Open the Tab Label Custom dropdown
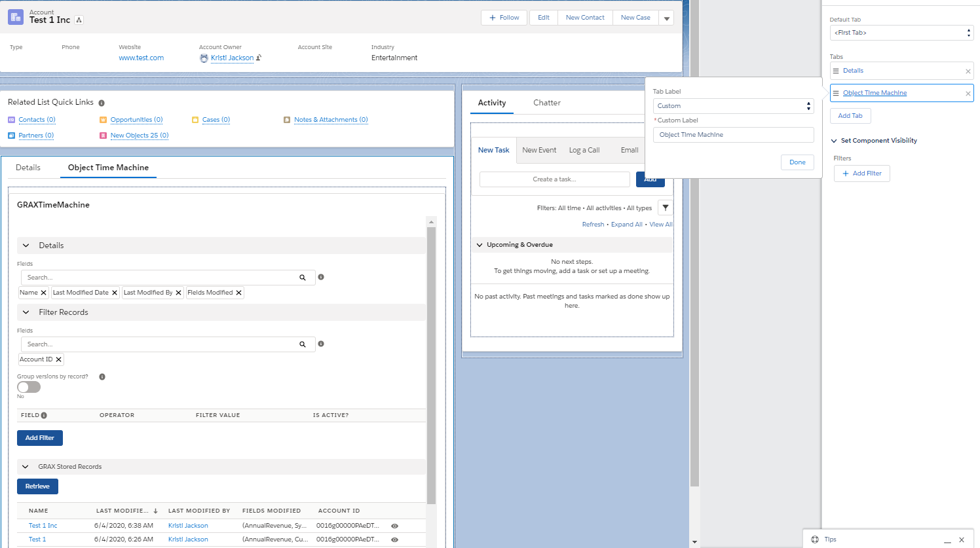Viewport: 980px width, 548px height. 733,106
